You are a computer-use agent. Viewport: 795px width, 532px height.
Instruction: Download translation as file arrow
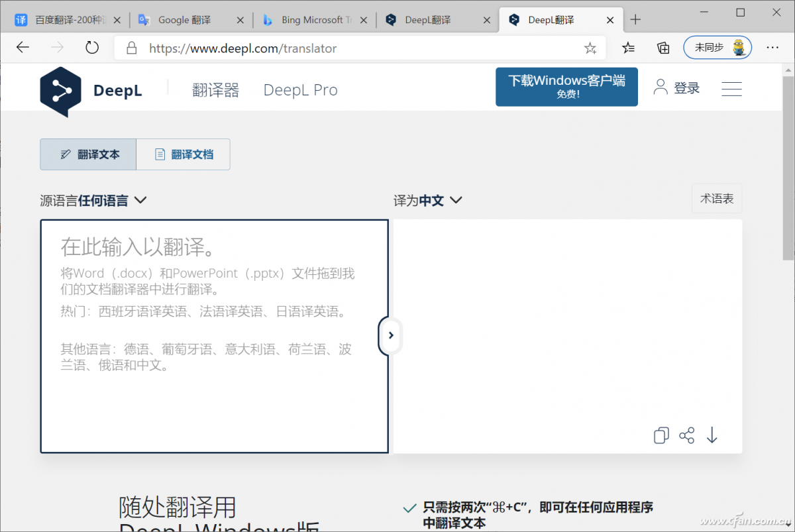point(712,435)
